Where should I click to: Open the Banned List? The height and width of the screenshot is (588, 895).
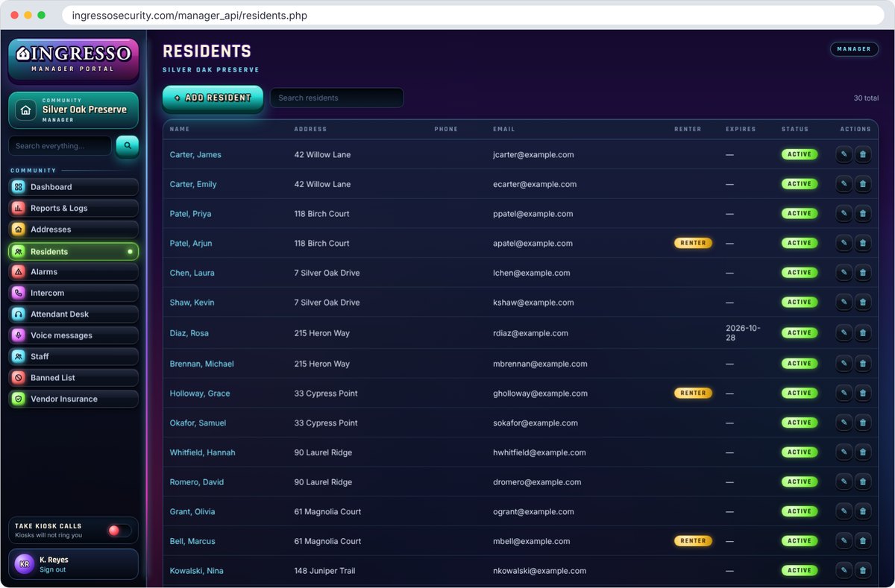(x=73, y=378)
